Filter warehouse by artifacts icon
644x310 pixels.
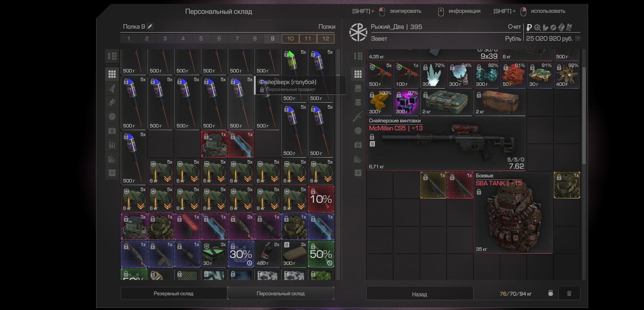112,116
